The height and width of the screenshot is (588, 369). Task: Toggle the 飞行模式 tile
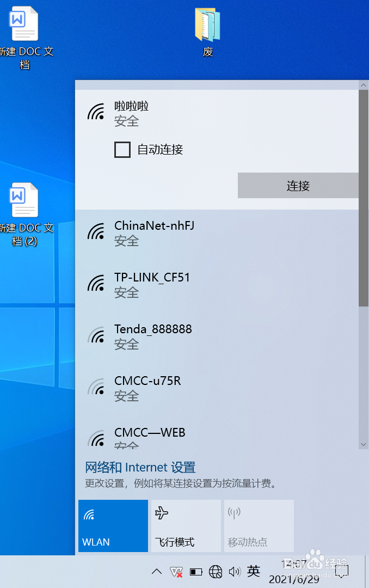tap(186, 526)
